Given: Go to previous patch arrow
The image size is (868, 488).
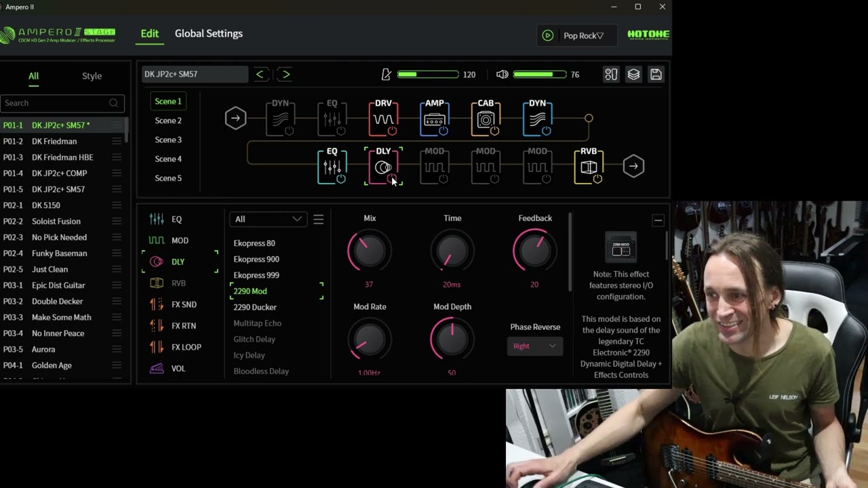Looking at the screenshot, I should (x=260, y=75).
